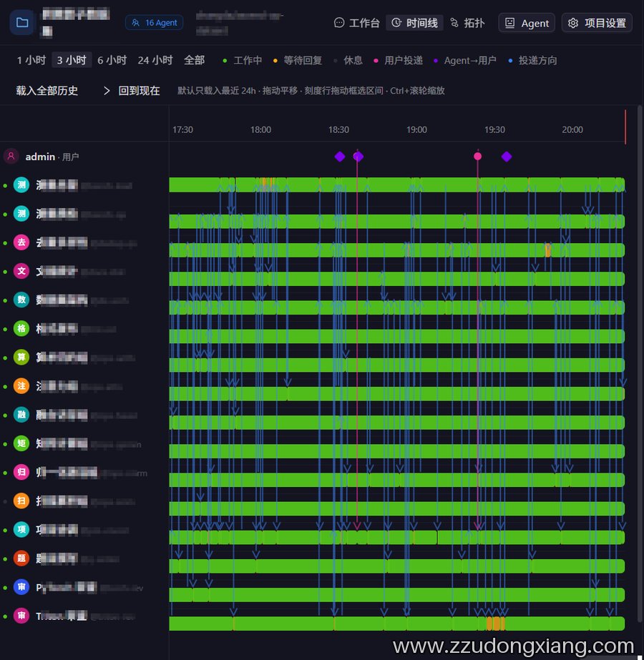Image resolution: width=644 pixels, height=660 pixels.
Task: Open the 拓扑 view tab
Action: [x=467, y=23]
